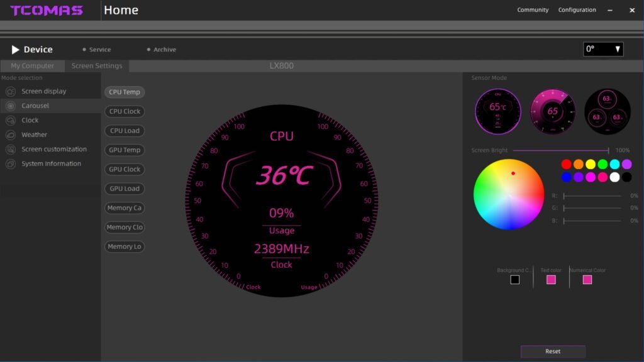Image resolution: width=644 pixels, height=362 pixels.
Task: Click the Screen customization icon
Action: pyautogui.click(x=10, y=149)
